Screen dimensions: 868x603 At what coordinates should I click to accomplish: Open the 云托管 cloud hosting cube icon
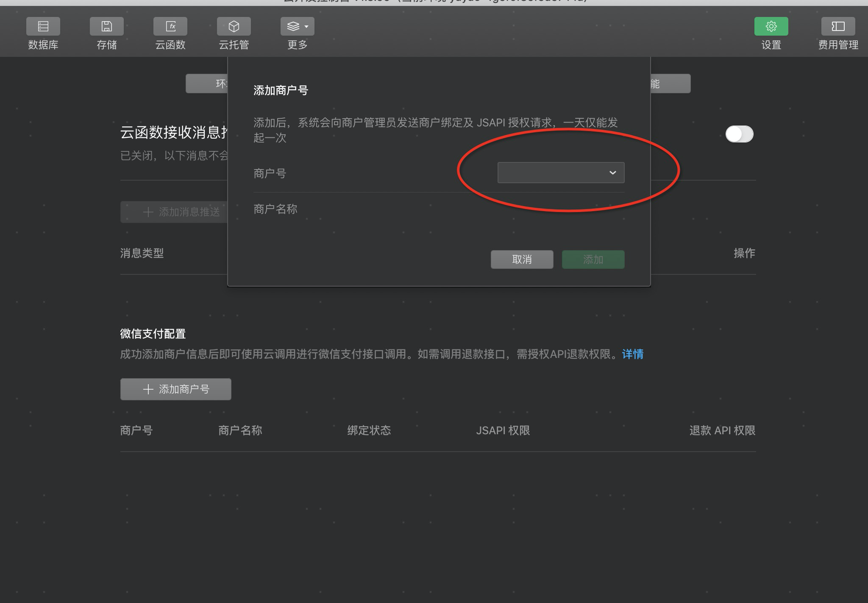pyautogui.click(x=234, y=26)
